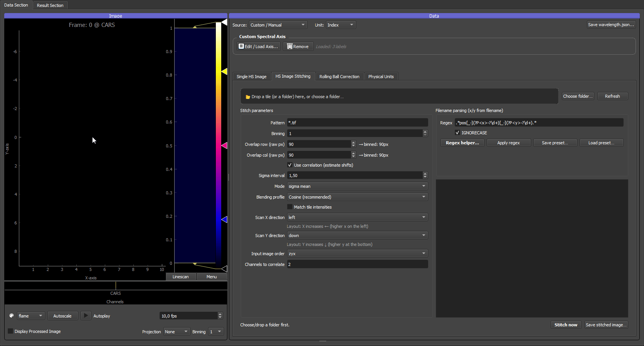The image size is (644, 346).
Task: Switch to the Data Section tab
Action: tap(16, 5)
